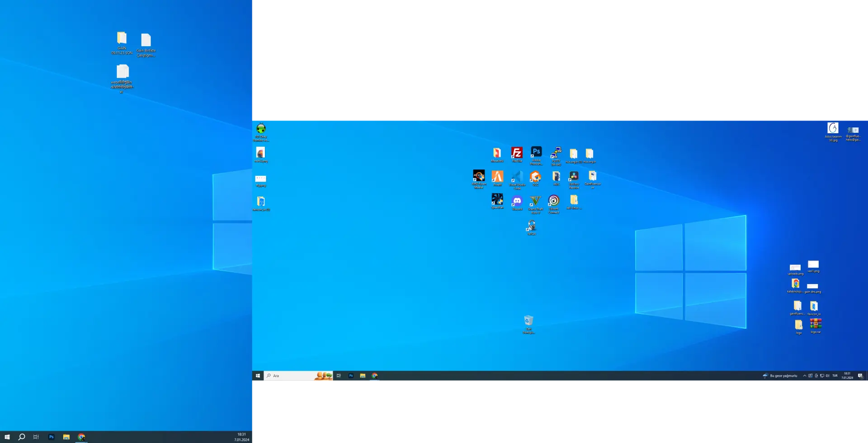Select the logo folder icon
Image resolution: width=868 pixels, height=443 pixels.
click(x=799, y=326)
